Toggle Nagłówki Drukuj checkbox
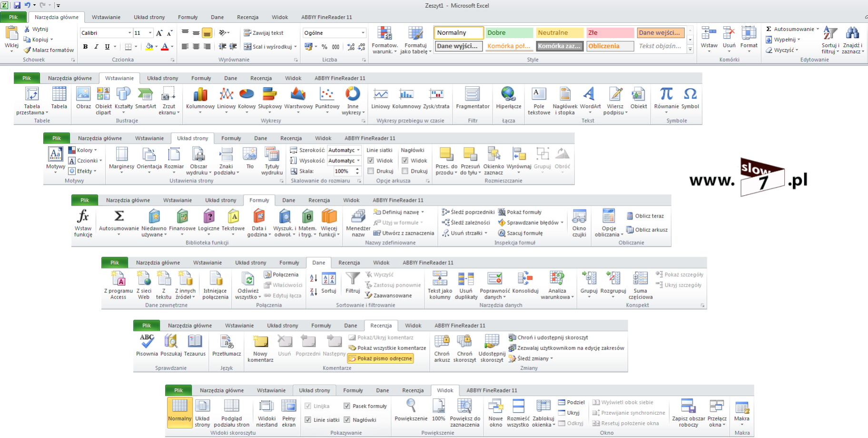Viewport: 868px width, 438px height. coord(405,171)
